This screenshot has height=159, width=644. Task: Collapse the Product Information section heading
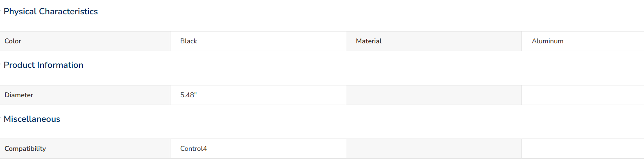tap(43, 65)
